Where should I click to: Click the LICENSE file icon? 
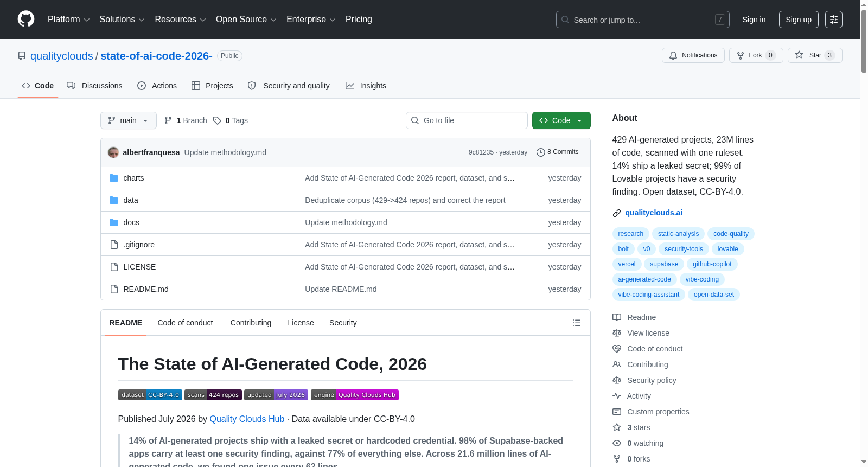point(114,267)
